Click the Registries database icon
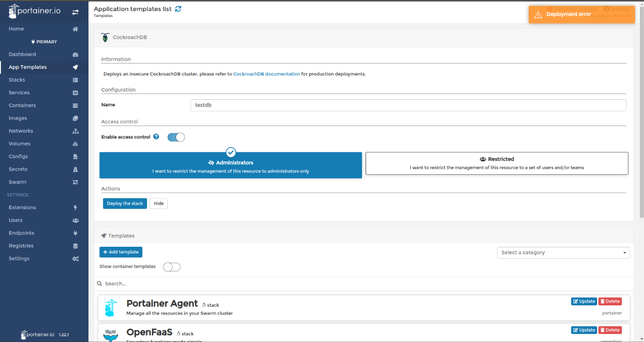The image size is (644, 342). pyautogui.click(x=76, y=246)
